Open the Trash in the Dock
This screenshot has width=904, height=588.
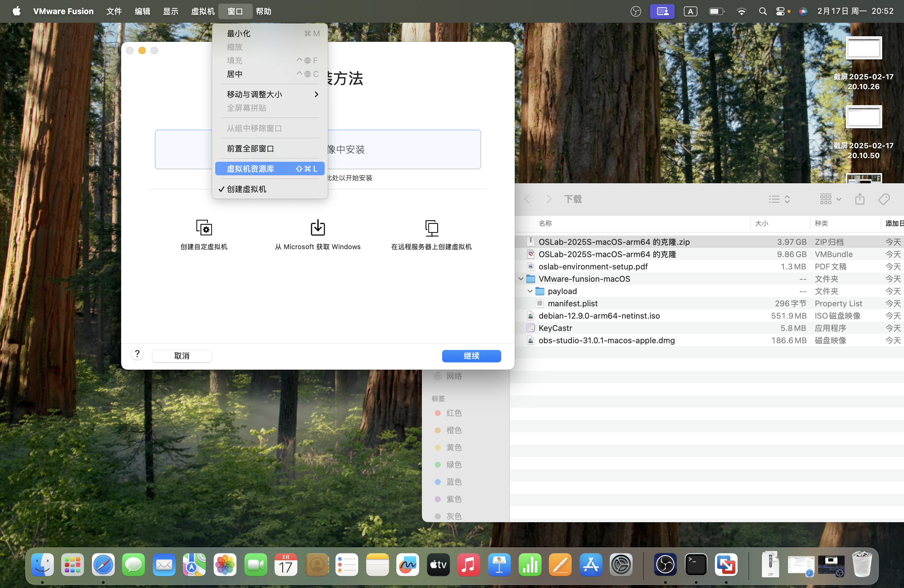(862, 565)
